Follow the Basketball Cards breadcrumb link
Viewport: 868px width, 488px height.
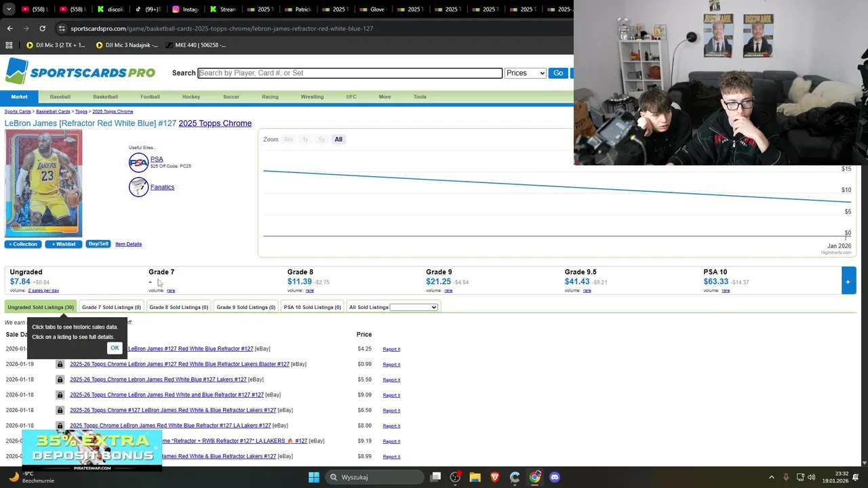click(53, 111)
